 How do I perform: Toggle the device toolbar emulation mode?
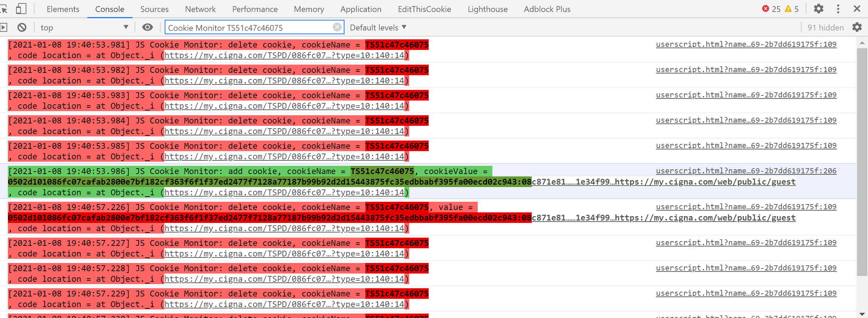21,9
